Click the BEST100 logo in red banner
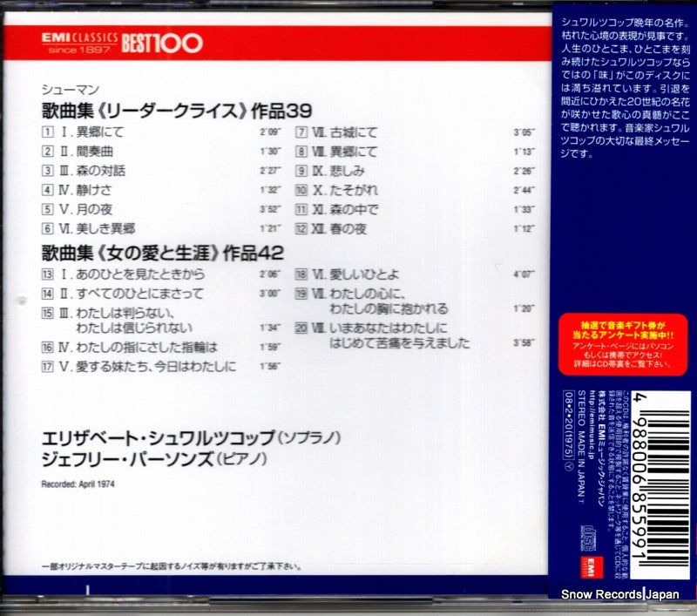 (x=162, y=43)
